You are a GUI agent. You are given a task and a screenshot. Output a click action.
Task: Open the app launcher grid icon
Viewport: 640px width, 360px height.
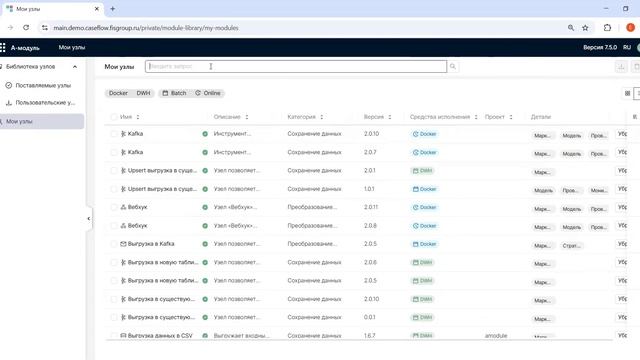click(3, 48)
